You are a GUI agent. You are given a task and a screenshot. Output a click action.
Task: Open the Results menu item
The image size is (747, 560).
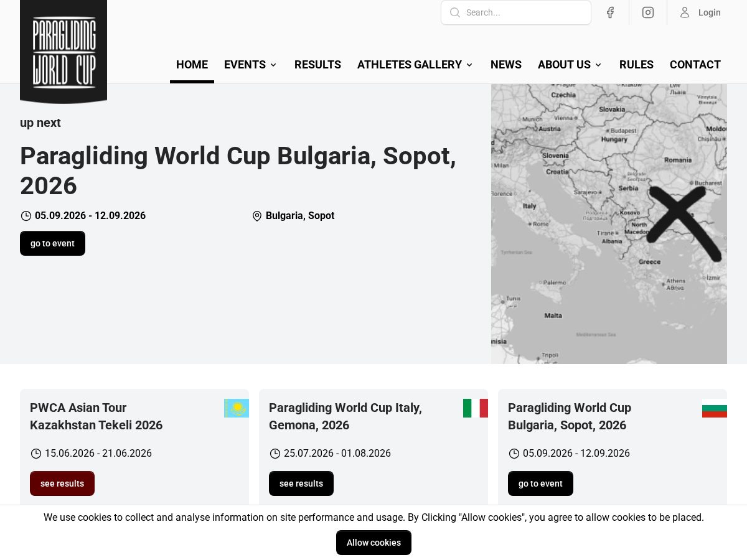tap(317, 65)
